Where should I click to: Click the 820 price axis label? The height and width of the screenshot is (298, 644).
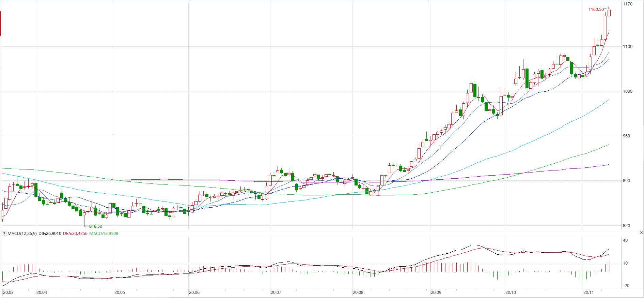pyautogui.click(x=626, y=226)
